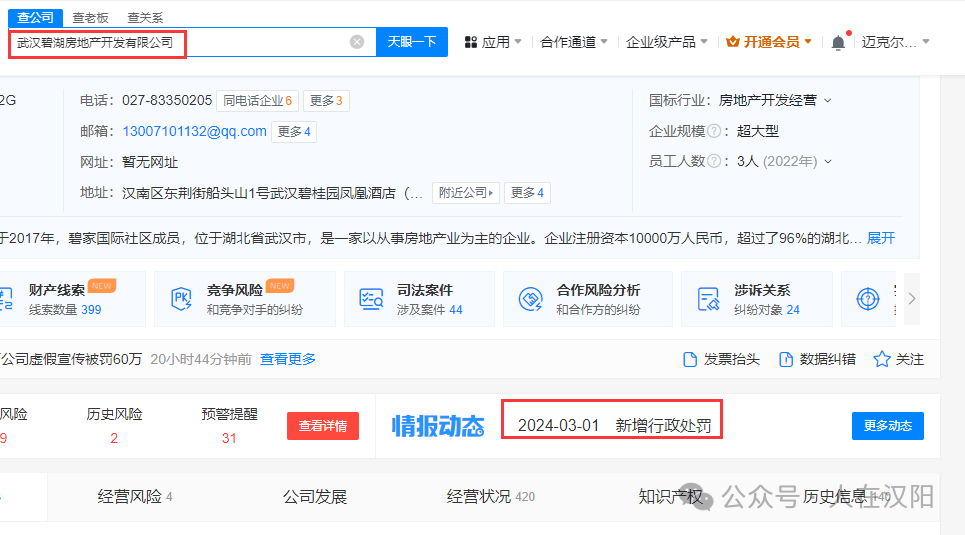Click the 发票抬头 invoice icon
The image size is (965, 535).
click(689, 359)
